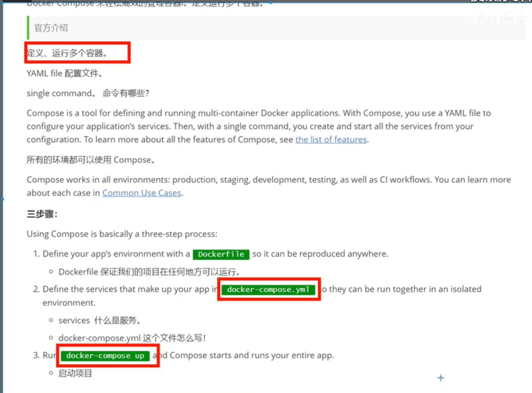
Task: Click the paragraph starting 'Compose works in all environments'
Action: coord(268,186)
